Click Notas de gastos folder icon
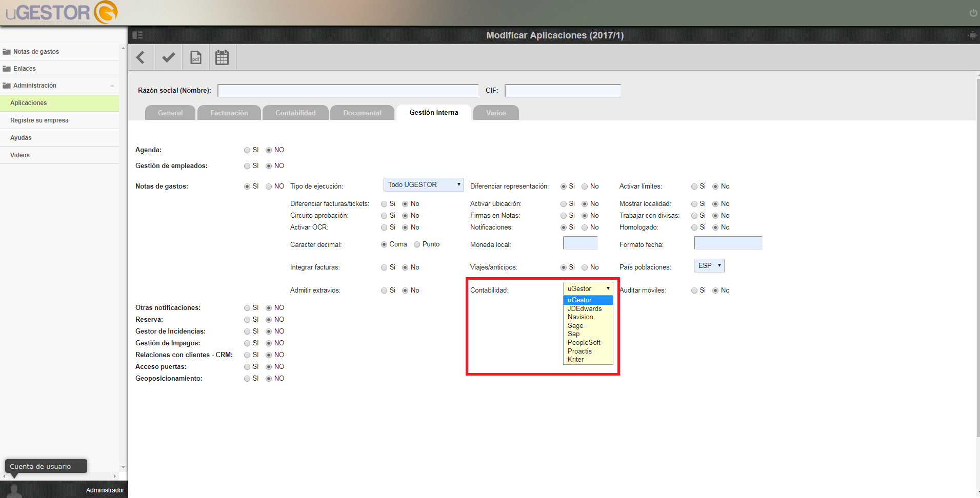Image resolution: width=980 pixels, height=498 pixels. pyautogui.click(x=7, y=52)
